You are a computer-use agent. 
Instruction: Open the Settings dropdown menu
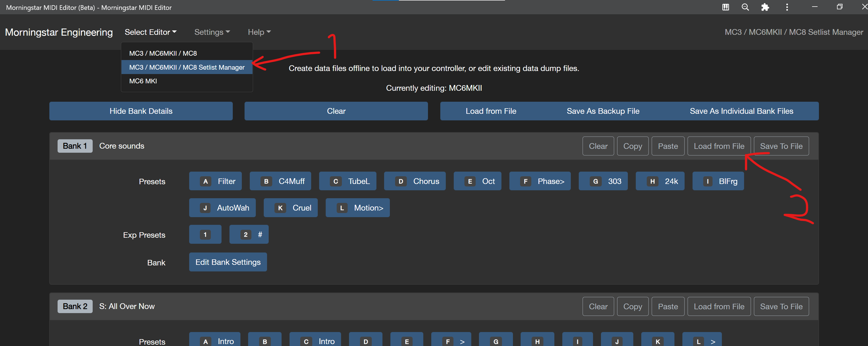(212, 32)
